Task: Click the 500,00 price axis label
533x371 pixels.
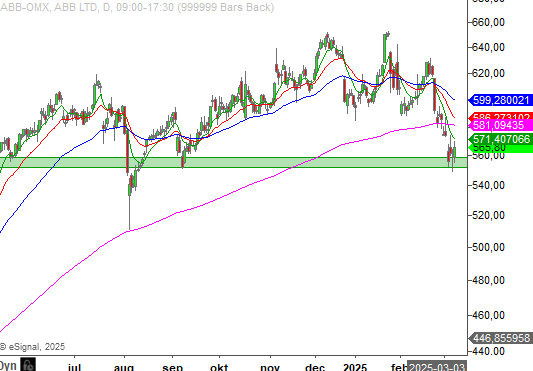Action: [x=488, y=247]
